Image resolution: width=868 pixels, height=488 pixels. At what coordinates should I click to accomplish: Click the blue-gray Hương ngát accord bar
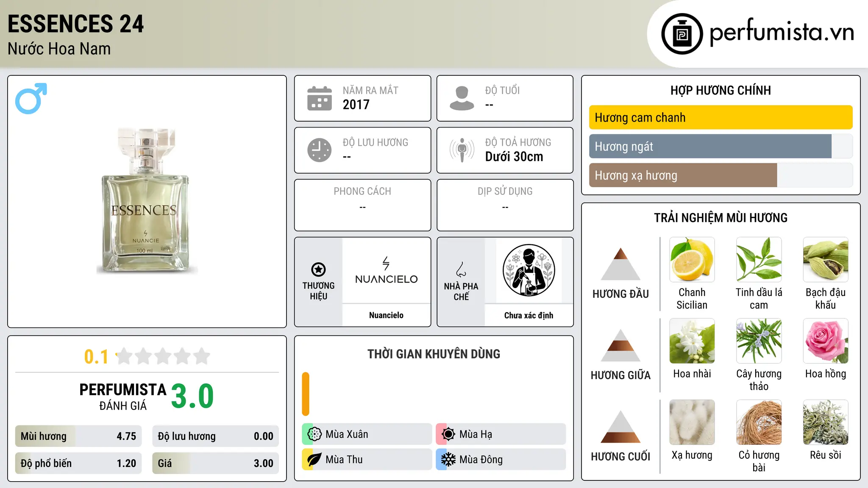click(710, 147)
